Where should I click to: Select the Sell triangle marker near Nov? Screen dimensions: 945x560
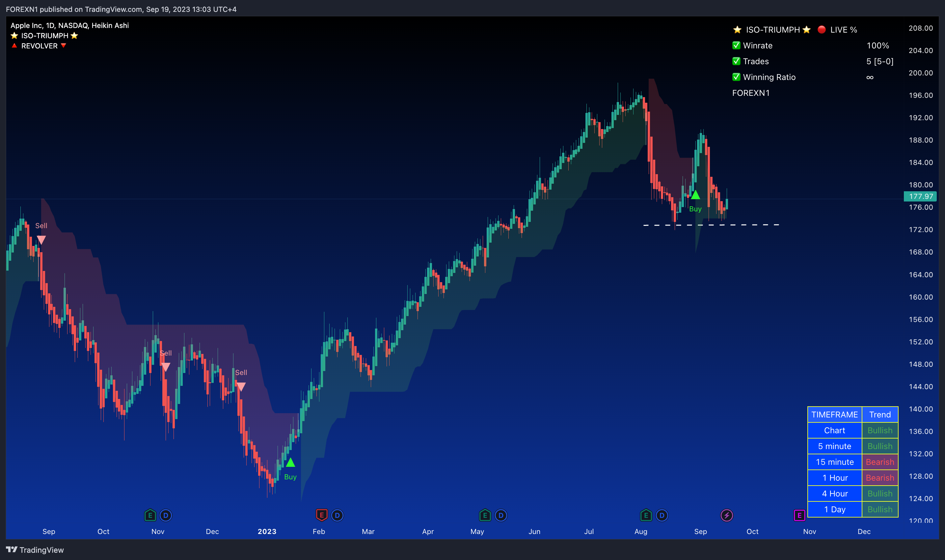[x=165, y=367]
